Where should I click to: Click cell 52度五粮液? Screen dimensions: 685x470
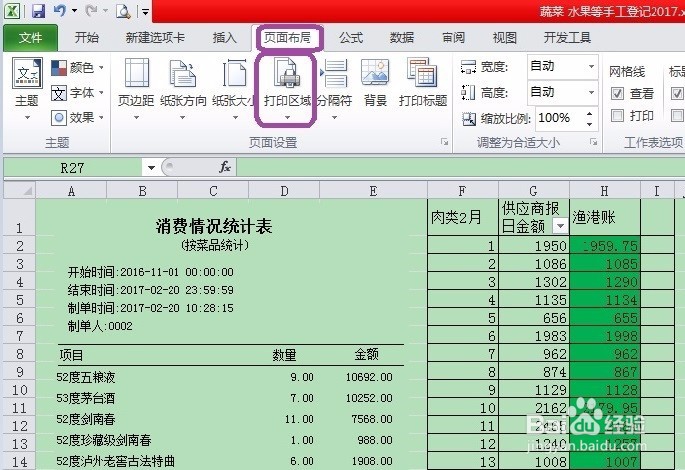(x=86, y=377)
